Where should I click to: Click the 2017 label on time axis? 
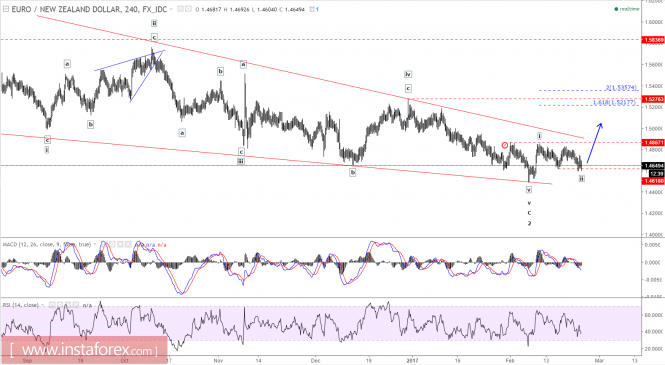pyautogui.click(x=412, y=361)
